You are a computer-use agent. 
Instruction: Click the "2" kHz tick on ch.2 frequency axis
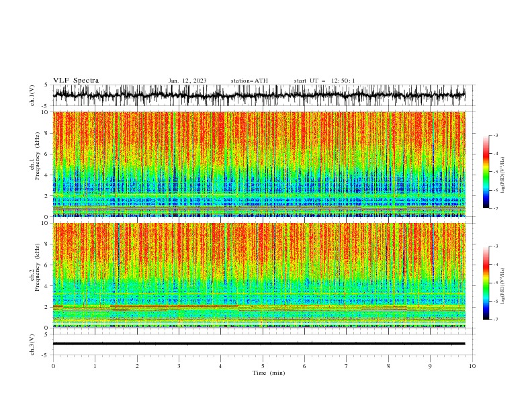47,307
